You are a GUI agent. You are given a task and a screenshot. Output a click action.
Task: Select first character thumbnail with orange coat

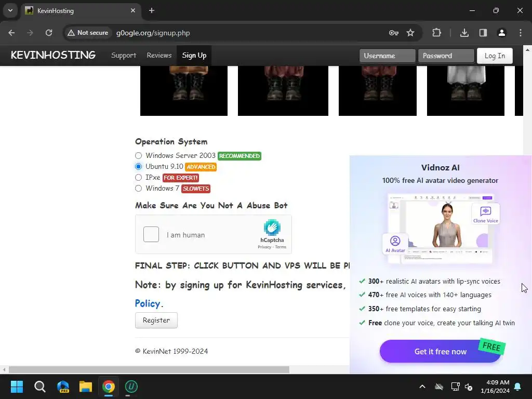tap(184, 90)
